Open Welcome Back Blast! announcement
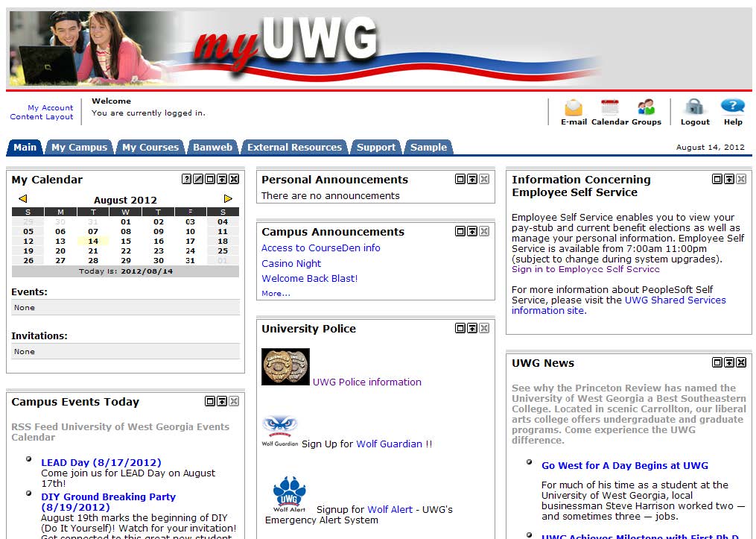The image size is (756, 539). pyautogui.click(x=310, y=278)
